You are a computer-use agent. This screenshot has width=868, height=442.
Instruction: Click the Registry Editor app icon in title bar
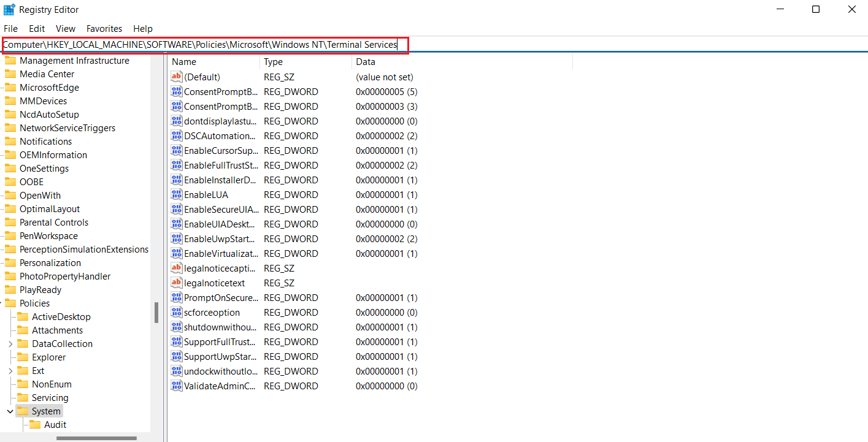tap(9, 10)
